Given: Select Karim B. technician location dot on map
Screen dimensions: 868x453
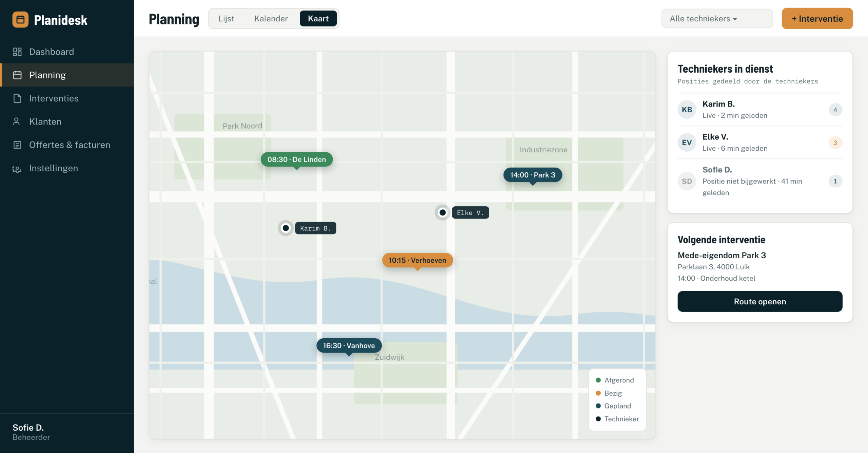Looking at the screenshot, I should (x=286, y=228).
